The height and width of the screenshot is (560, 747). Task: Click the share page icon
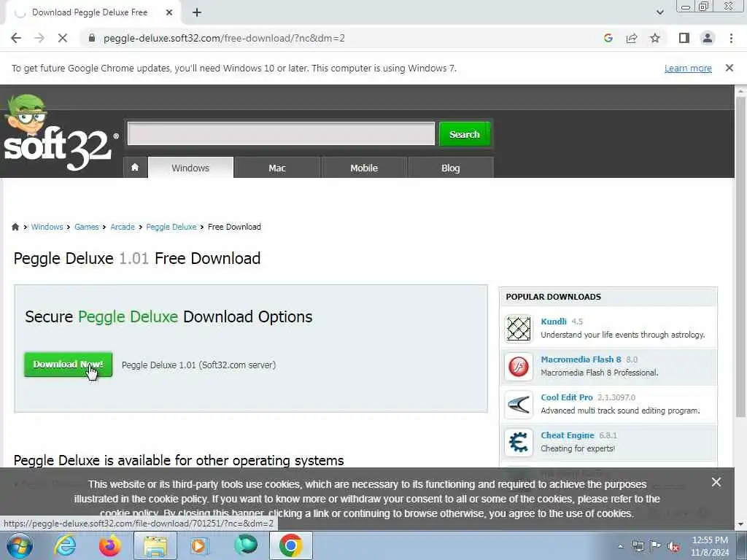(632, 38)
